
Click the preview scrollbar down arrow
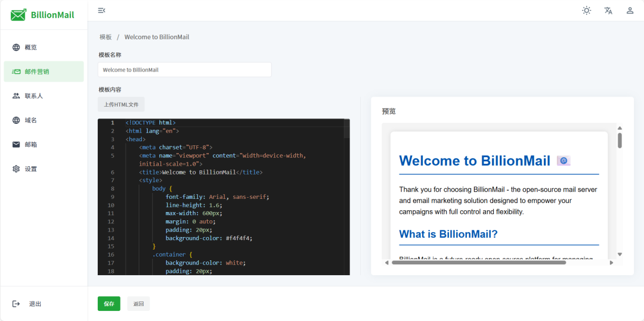[x=620, y=254]
